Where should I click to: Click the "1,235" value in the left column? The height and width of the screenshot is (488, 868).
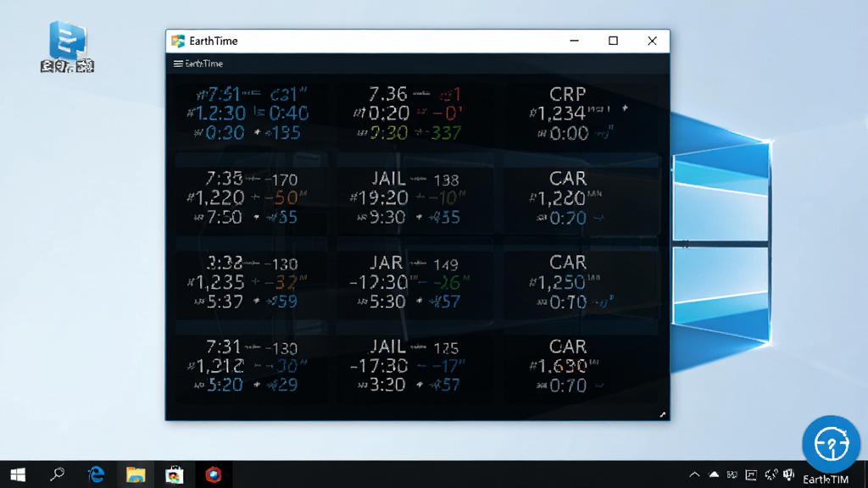click(220, 282)
